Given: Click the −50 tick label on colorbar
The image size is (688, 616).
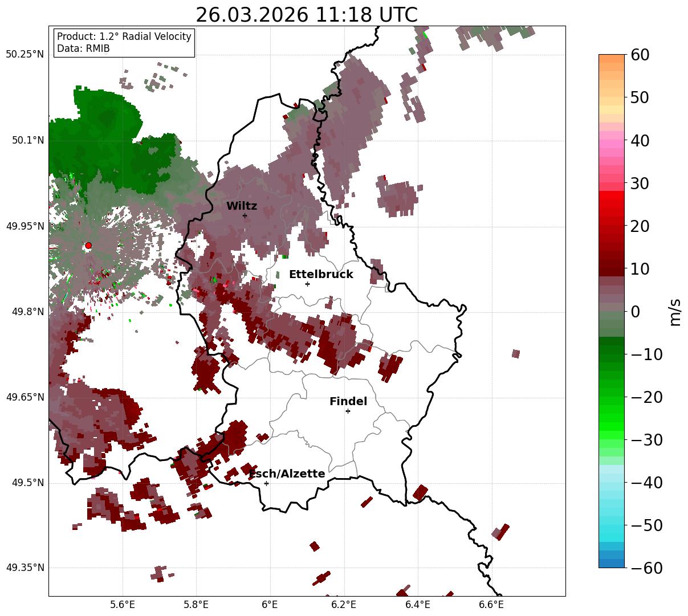Looking at the screenshot, I should 646,525.
